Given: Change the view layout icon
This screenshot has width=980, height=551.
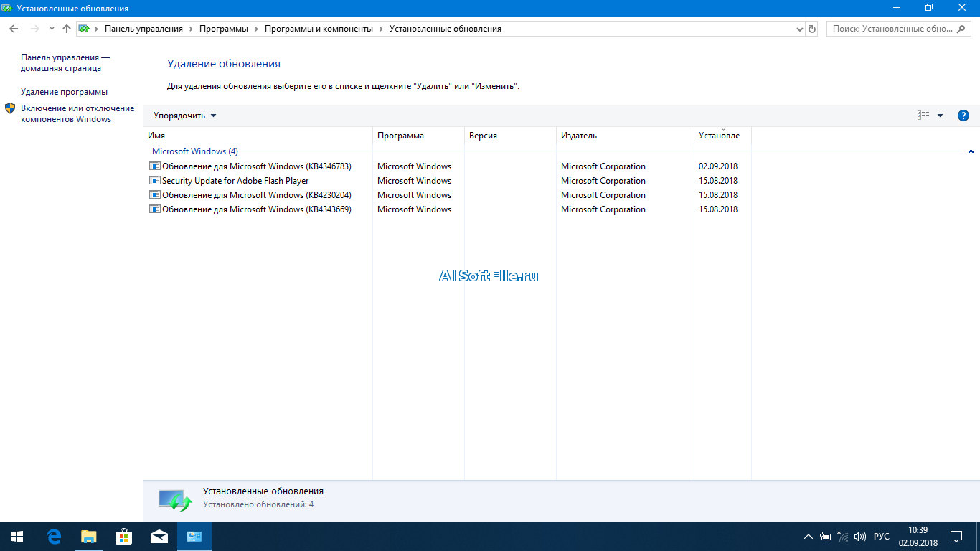Looking at the screenshot, I should pyautogui.click(x=923, y=116).
